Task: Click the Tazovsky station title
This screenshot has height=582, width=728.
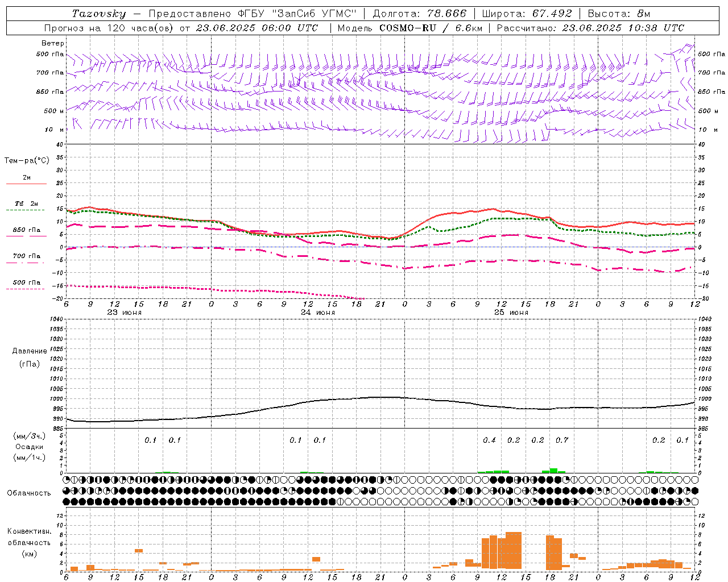Action: (x=99, y=14)
